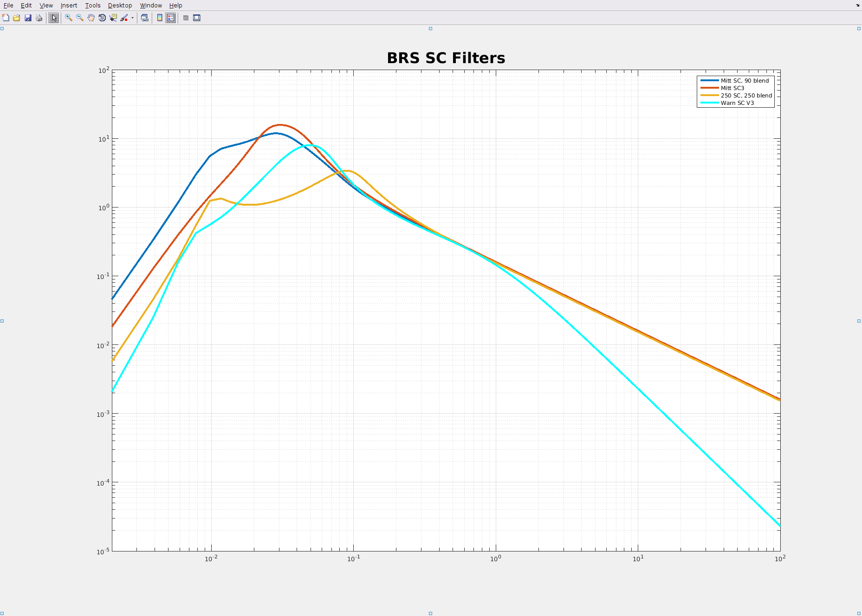862x616 pixels.
Task: Click the dock arrow at the menu bar's right end
Action: [x=857, y=5]
